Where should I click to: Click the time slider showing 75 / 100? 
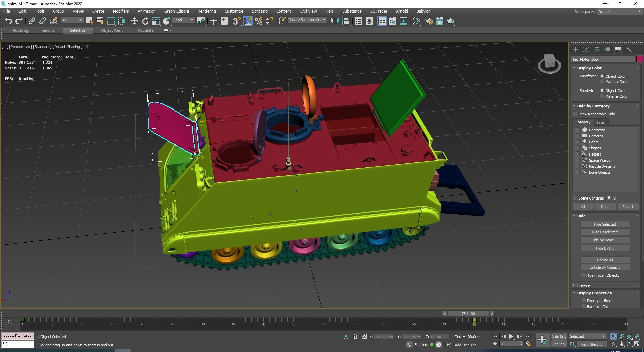[468, 314]
